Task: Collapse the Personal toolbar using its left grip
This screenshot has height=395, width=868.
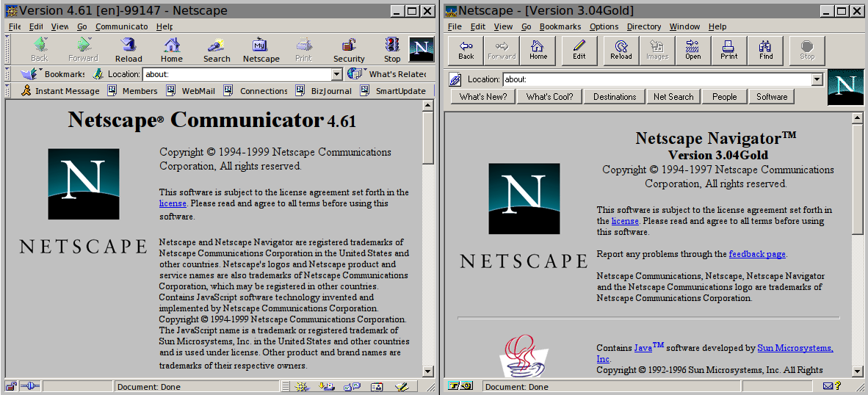Action: [7, 91]
